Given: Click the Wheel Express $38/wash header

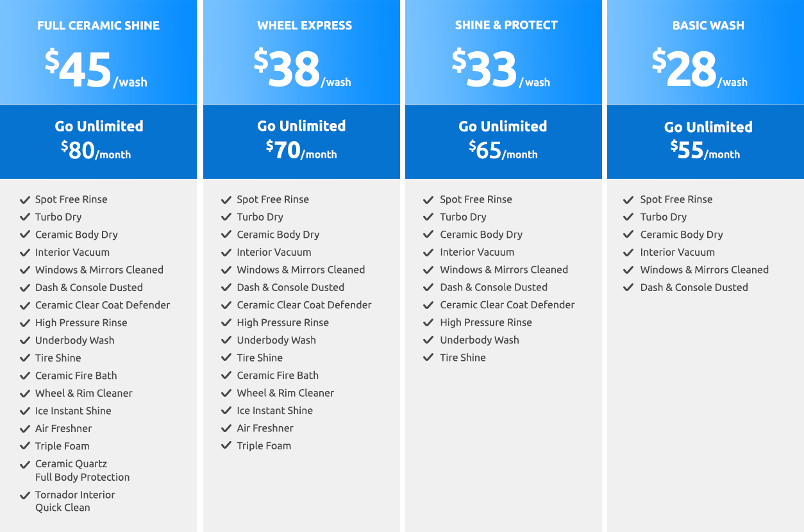Looking at the screenshot, I should tap(301, 53).
